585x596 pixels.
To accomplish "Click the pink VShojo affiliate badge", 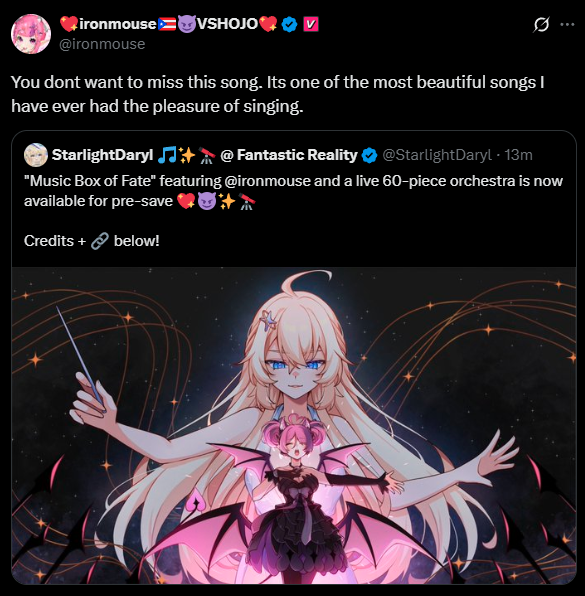I will tap(311, 24).
